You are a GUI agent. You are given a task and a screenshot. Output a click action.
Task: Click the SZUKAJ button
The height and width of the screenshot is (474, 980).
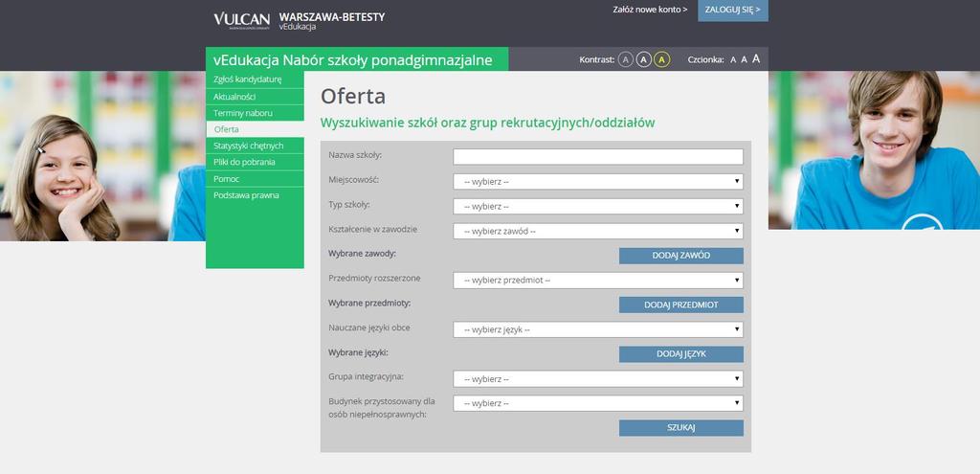tap(681, 428)
